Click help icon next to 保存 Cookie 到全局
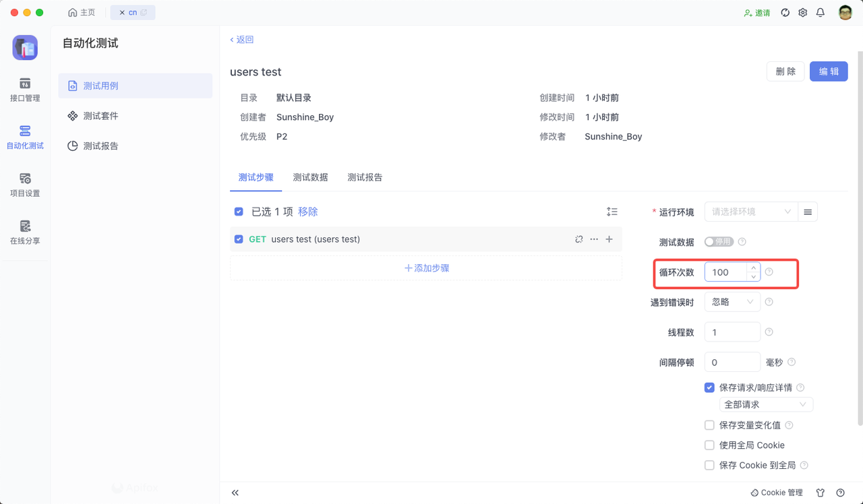Image resolution: width=863 pixels, height=504 pixels. pyautogui.click(x=804, y=465)
